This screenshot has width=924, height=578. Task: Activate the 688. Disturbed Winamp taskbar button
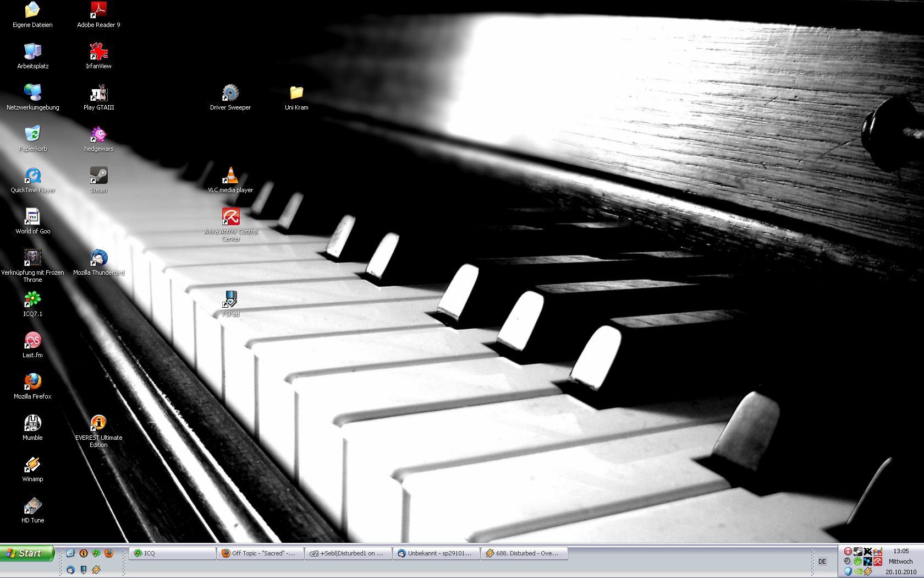pyautogui.click(x=524, y=553)
